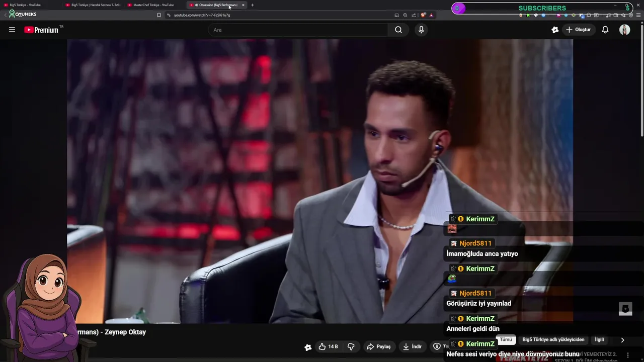
Task: Open site settings icon beside URL
Action: pos(169,15)
